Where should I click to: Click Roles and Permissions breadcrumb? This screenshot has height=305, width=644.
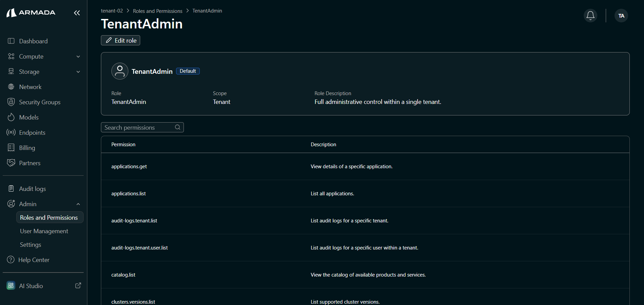[157, 11]
